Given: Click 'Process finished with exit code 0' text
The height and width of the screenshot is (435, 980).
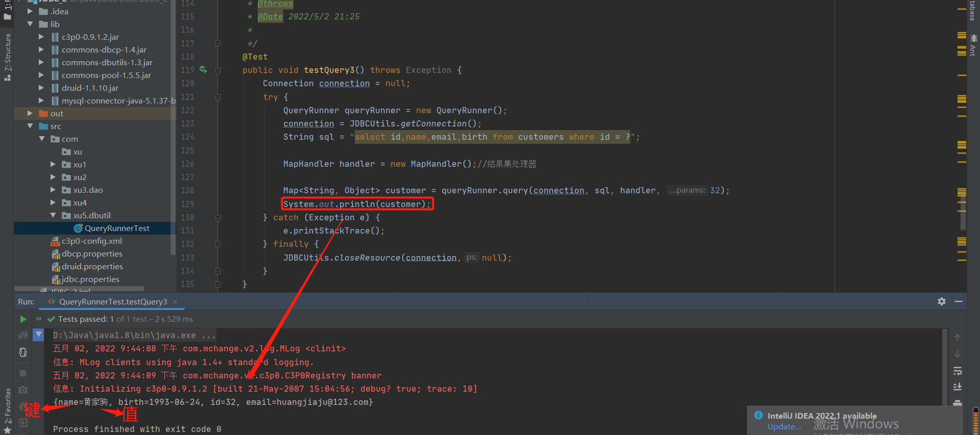Looking at the screenshot, I should [137, 429].
